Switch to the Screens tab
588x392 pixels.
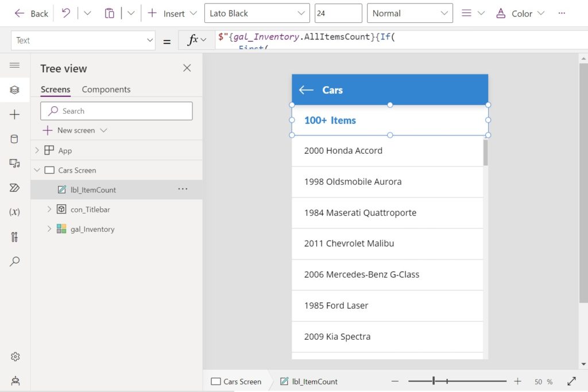[56, 90]
